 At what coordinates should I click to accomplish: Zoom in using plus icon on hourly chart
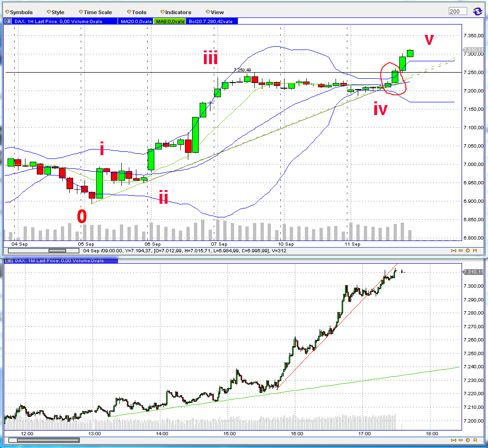click(x=468, y=250)
